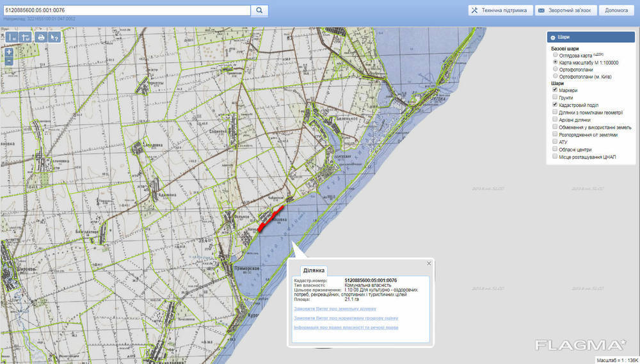Zoom out with the minus button
Image resolution: width=640 pixels, height=364 pixels.
[9, 61]
